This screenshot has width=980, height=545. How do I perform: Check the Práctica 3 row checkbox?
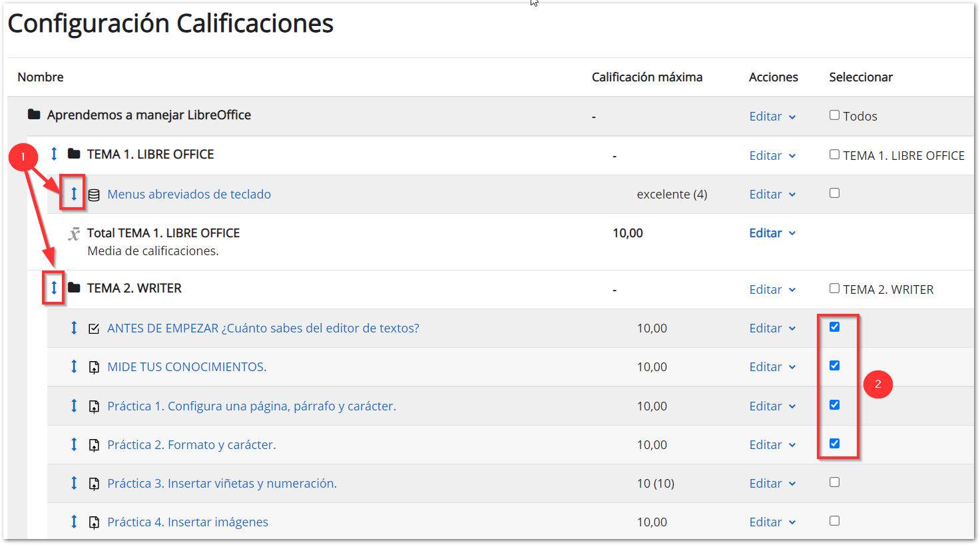point(834,482)
